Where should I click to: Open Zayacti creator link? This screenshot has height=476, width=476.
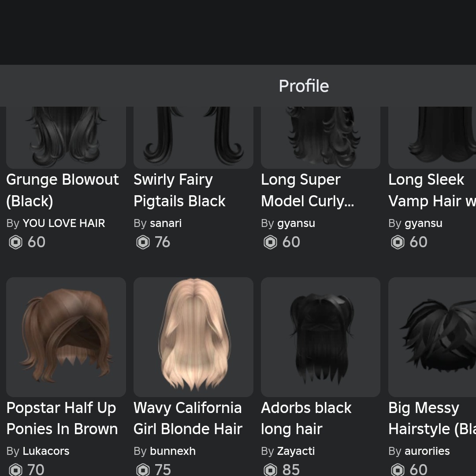[296, 451]
